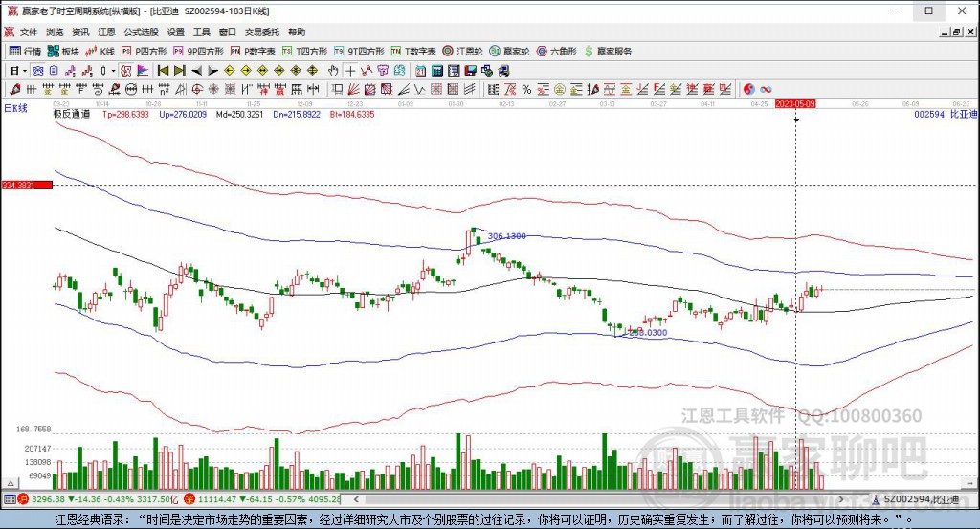Open the 工具 menu
The image size is (980, 529).
point(201,32)
